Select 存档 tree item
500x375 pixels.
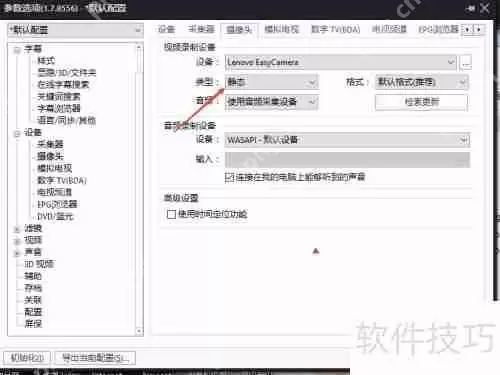(33, 288)
